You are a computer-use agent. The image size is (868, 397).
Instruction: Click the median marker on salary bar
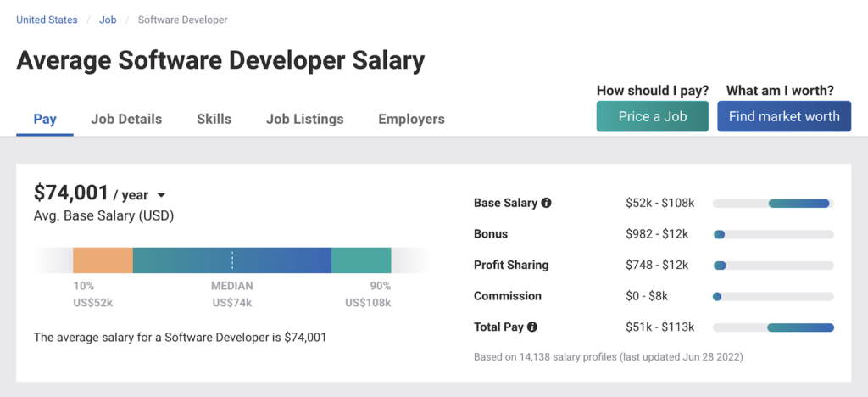(232, 260)
